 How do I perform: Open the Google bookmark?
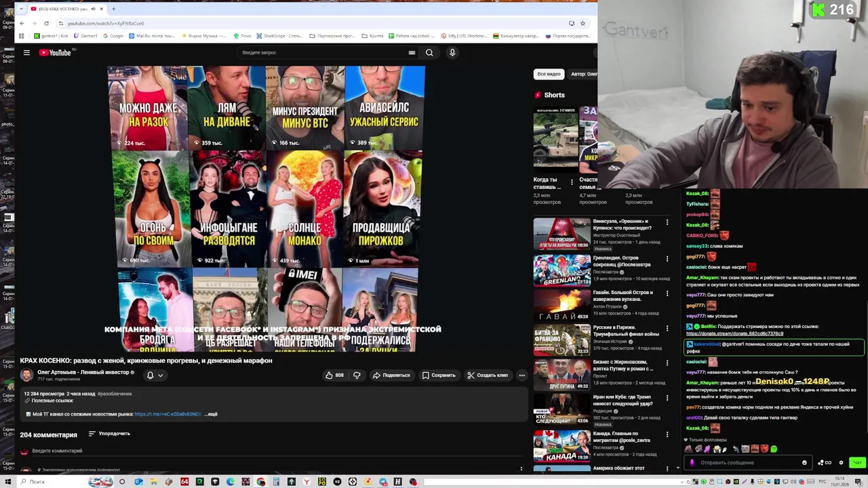[x=113, y=36]
